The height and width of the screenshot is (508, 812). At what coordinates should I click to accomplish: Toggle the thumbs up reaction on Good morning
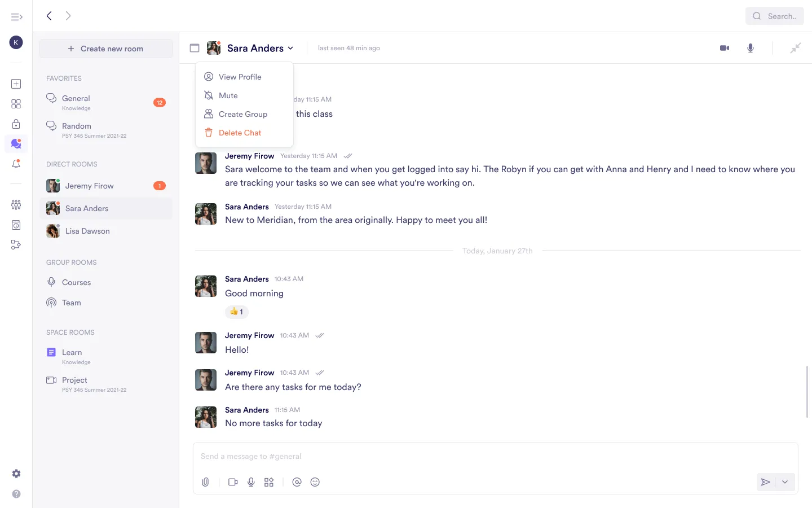click(x=237, y=312)
